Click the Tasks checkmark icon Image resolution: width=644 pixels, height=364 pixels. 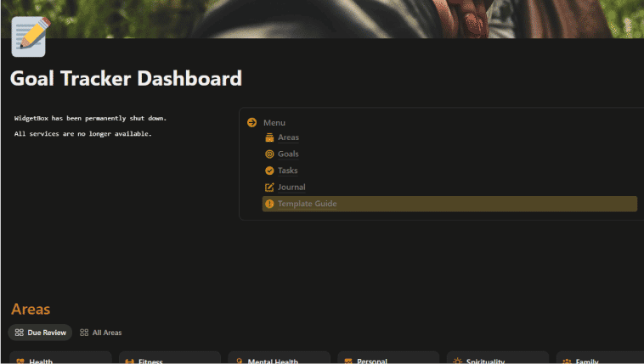coord(269,171)
